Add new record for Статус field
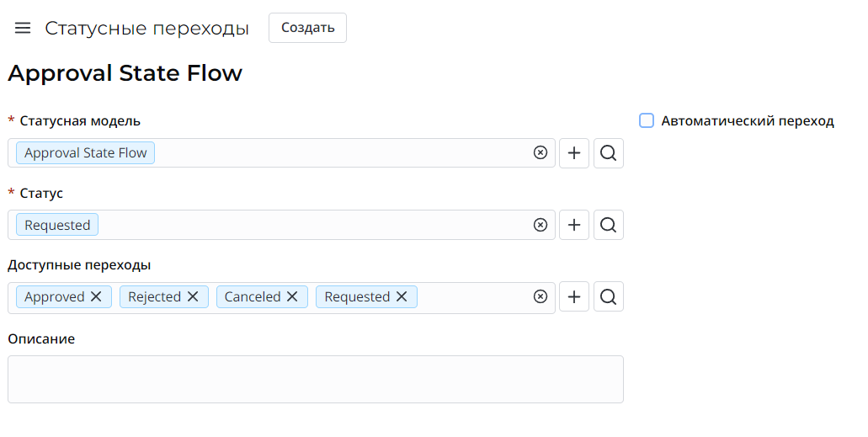The height and width of the screenshot is (437, 868). [574, 225]
